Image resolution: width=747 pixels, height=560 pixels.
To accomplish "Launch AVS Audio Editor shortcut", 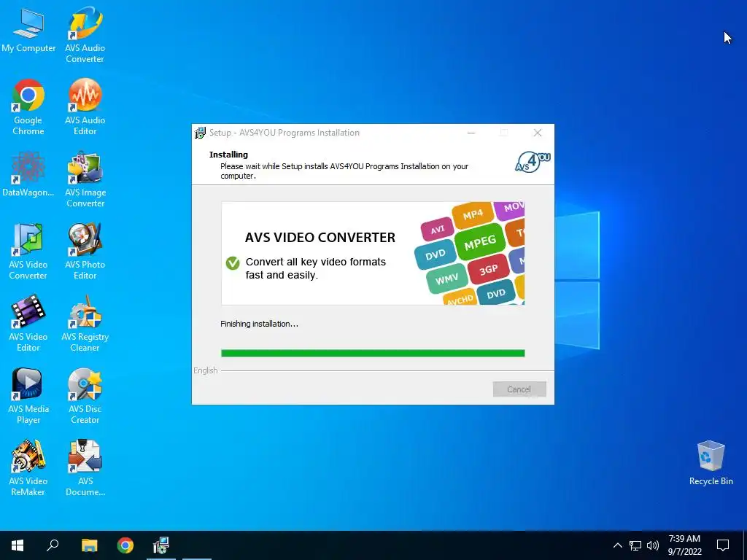I will coord(85,106).
